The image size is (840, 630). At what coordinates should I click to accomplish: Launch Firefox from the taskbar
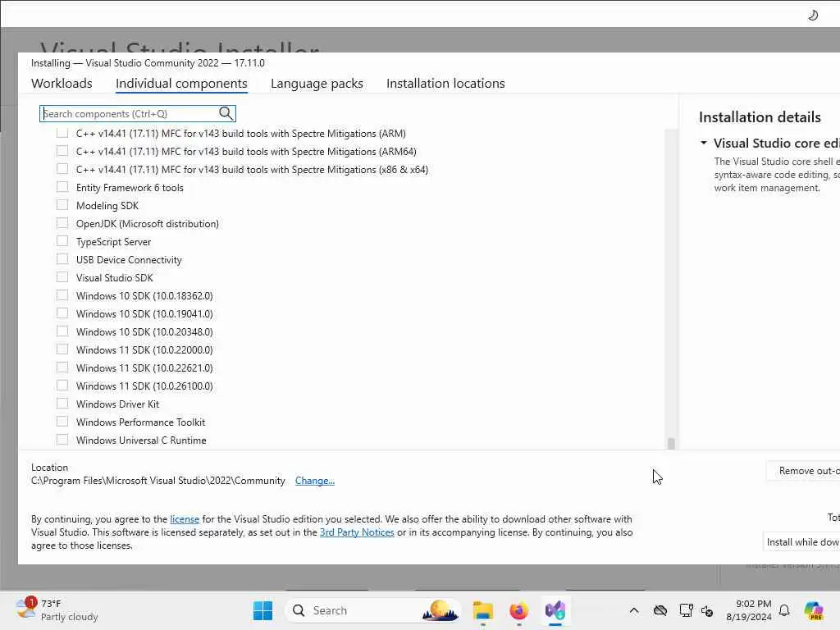tap(518, 610)
